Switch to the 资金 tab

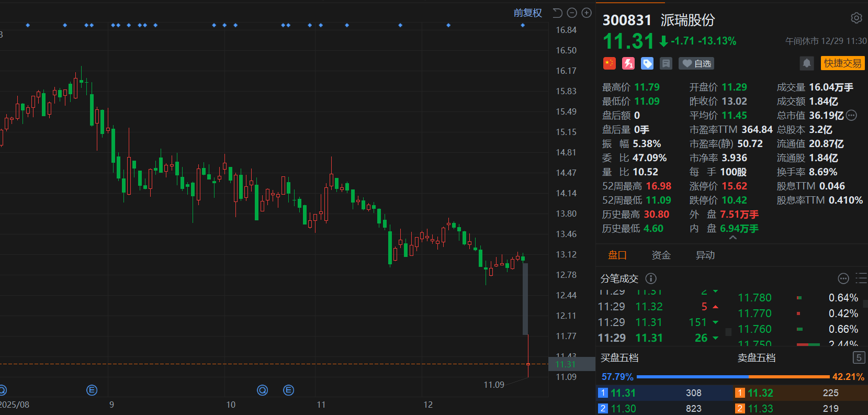coord(661,255)
